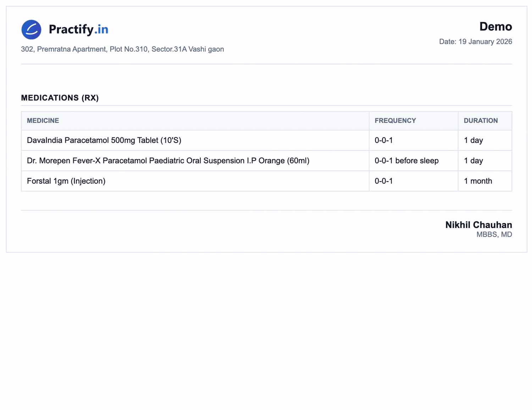
Task: Select the Premratna Apartment clinic address line
Action: coord(122,49)
